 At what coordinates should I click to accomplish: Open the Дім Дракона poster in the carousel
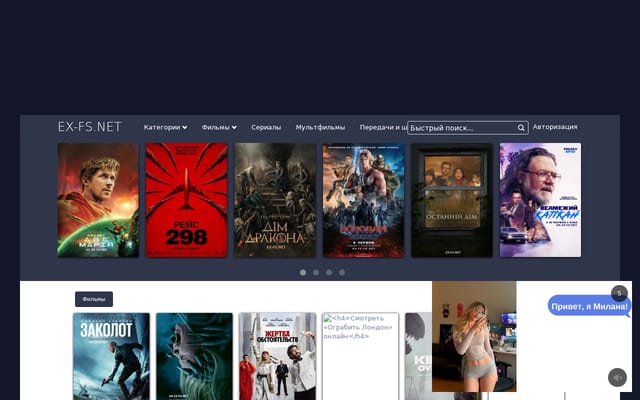click(275, 200)
